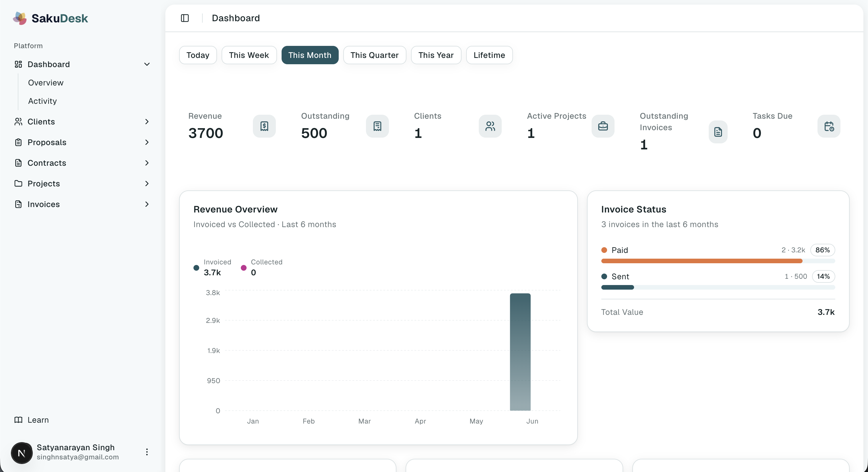Click the user avatar with letter N
868x472 pixels.
click(x=22, y=453)
